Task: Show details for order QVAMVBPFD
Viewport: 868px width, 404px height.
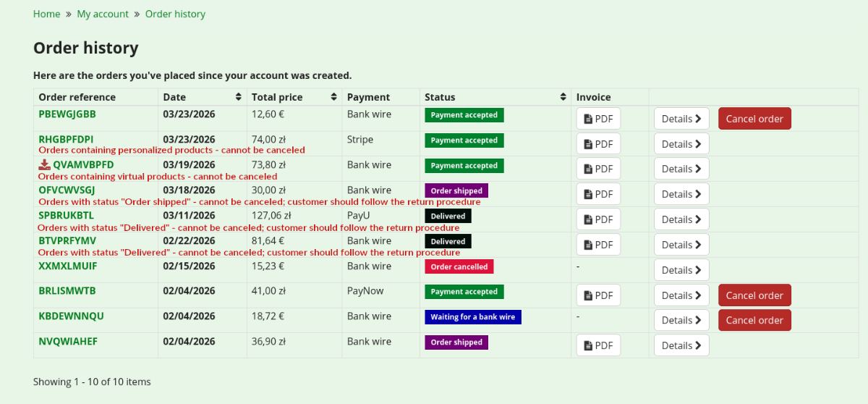Action: pos(681,169)
